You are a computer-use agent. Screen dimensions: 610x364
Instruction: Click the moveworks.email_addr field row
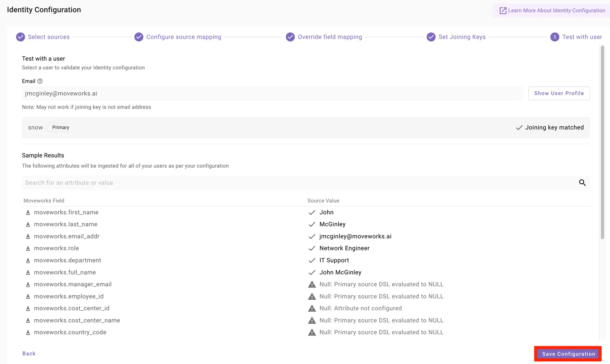click(306, 236)
